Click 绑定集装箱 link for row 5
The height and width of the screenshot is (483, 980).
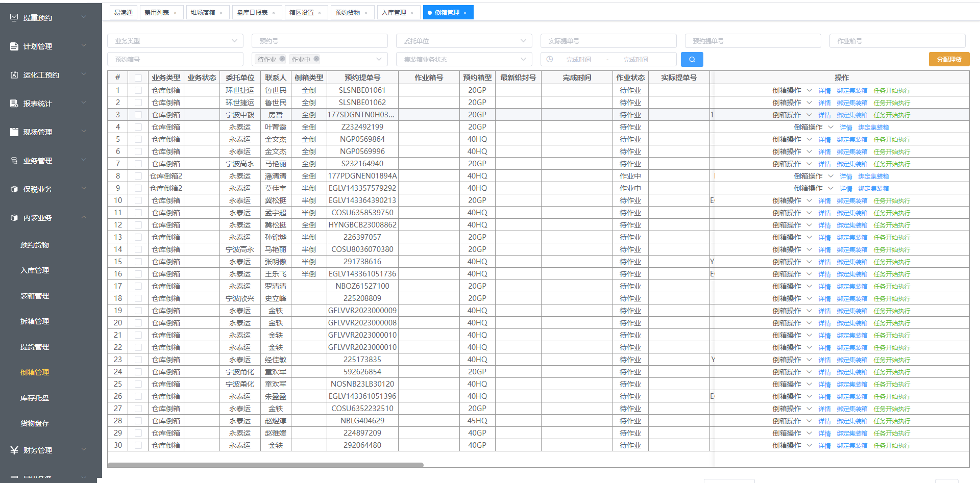tap(852, 140)
